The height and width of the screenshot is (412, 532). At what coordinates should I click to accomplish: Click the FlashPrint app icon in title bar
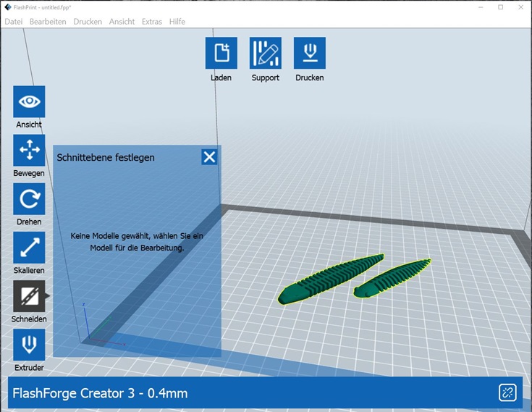[8, 7]
